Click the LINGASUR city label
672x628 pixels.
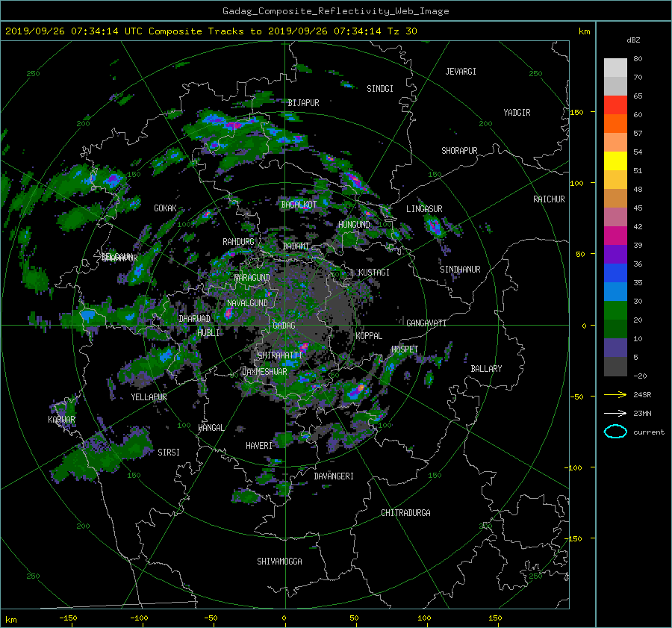point(424,209)
